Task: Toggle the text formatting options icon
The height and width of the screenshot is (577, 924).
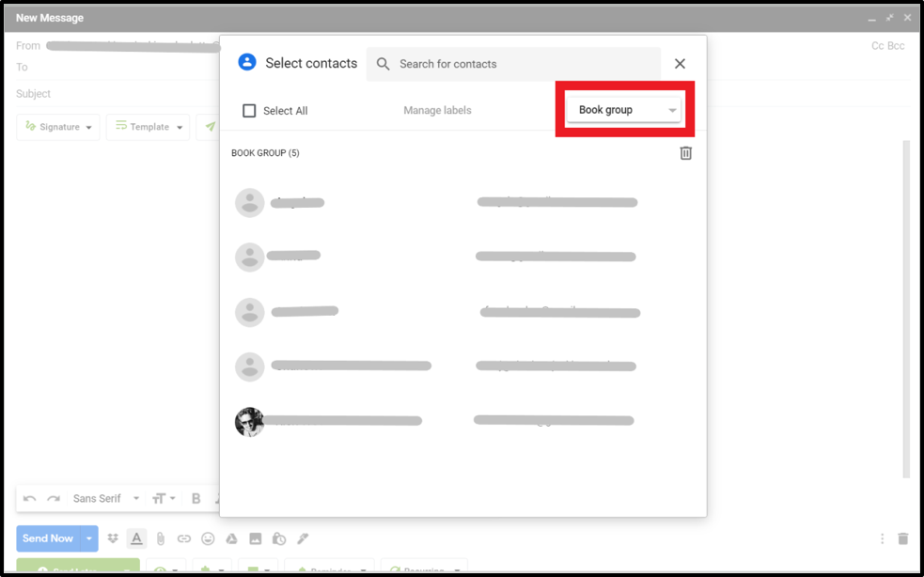Action: [x=137, y=538]
